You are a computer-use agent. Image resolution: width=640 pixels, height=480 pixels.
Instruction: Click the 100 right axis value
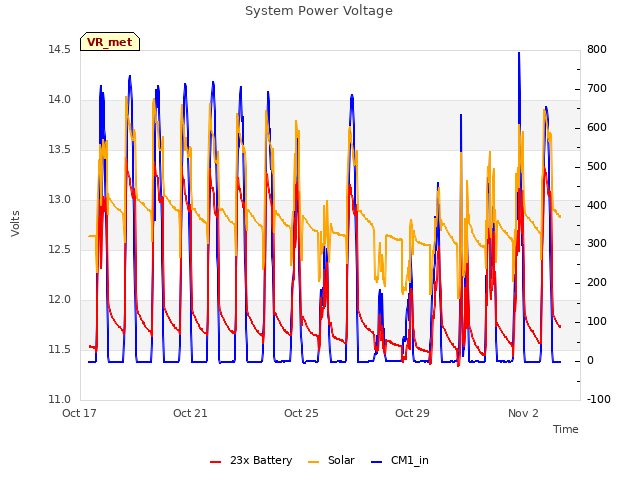597,322
